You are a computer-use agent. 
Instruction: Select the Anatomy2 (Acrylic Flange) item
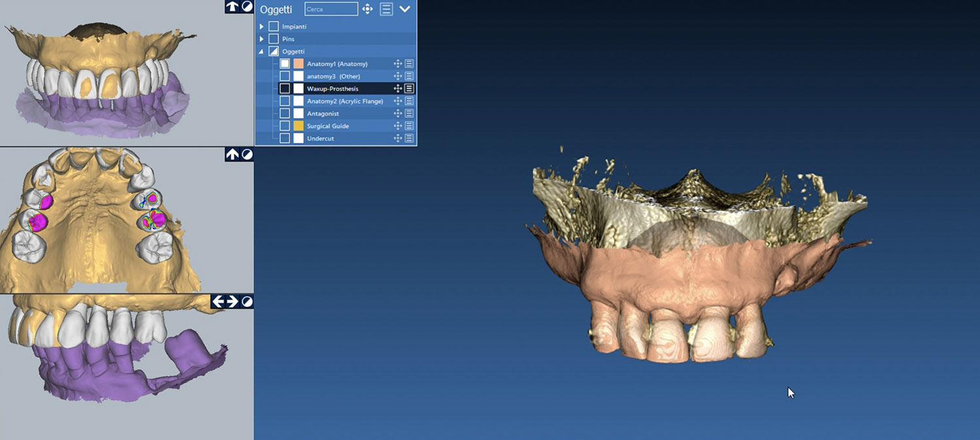click(x=345, y=101)
